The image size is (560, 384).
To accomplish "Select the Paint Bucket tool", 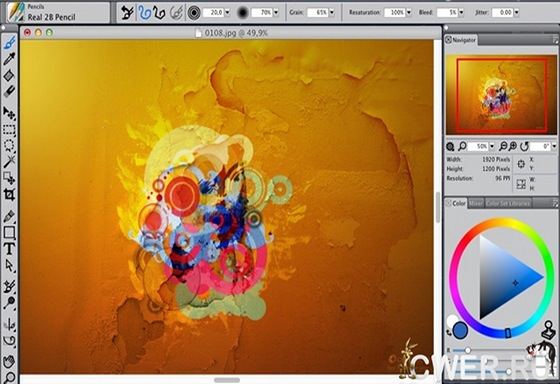I will (x=9, y=75).
